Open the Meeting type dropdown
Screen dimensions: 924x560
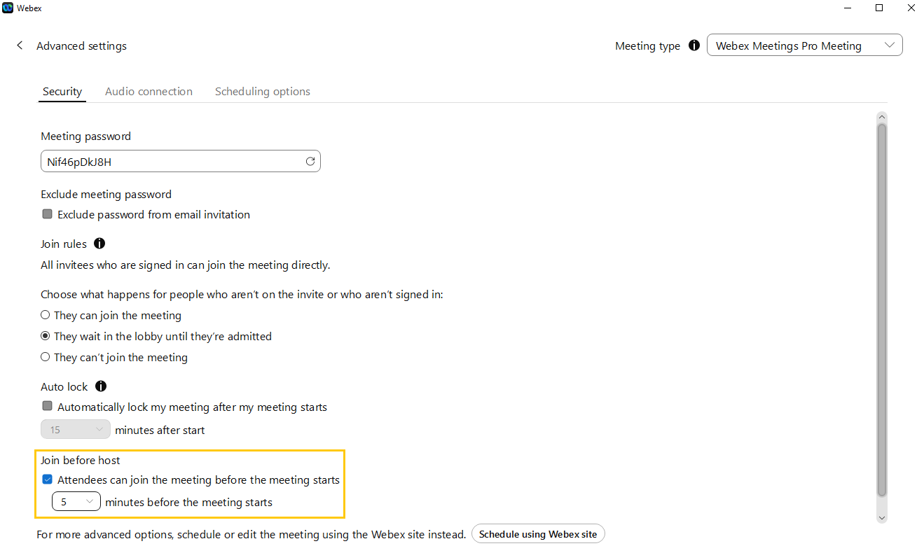click(804, 45)
